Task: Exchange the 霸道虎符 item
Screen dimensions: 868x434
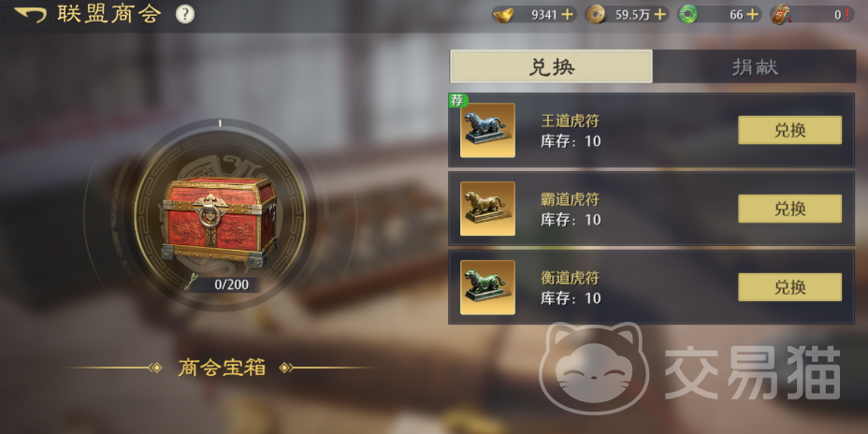Action: [790, 209]
